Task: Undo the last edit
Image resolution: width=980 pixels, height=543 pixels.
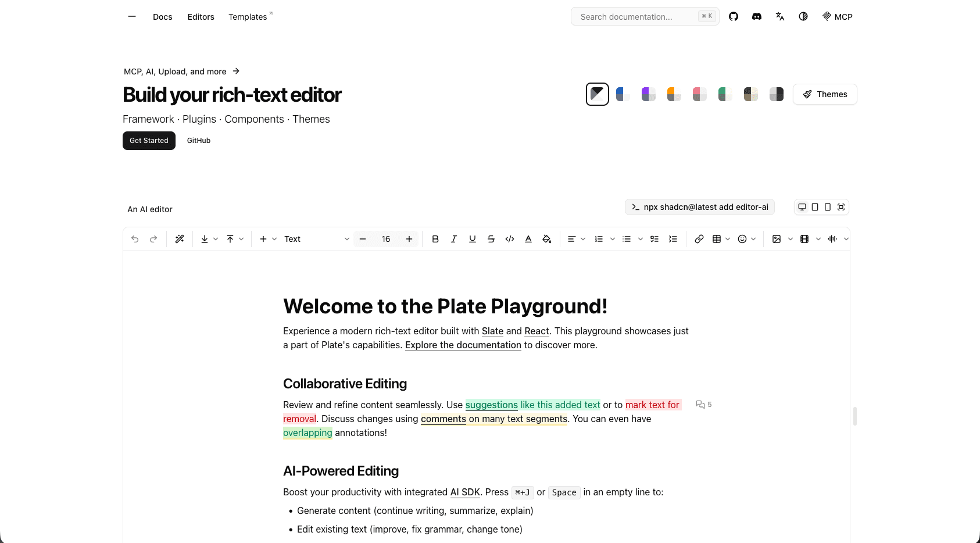Action: coord(135,239)
